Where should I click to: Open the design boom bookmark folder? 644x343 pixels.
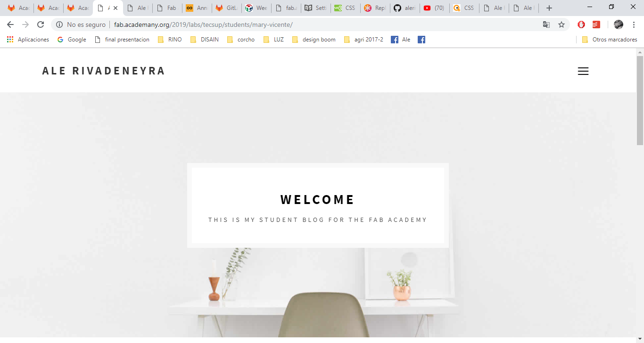314,40
